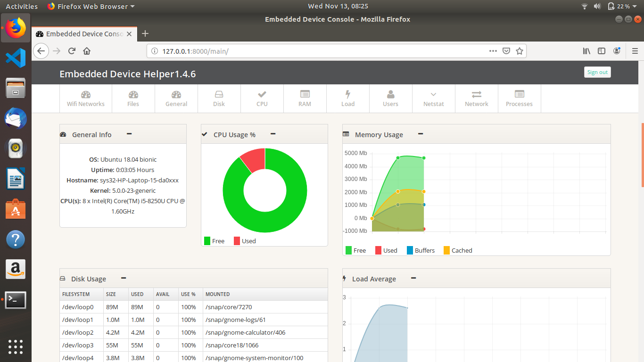Viewport: 644px width, 362px height.
Task: Click the USE % column header
Action: click(190, 294)
